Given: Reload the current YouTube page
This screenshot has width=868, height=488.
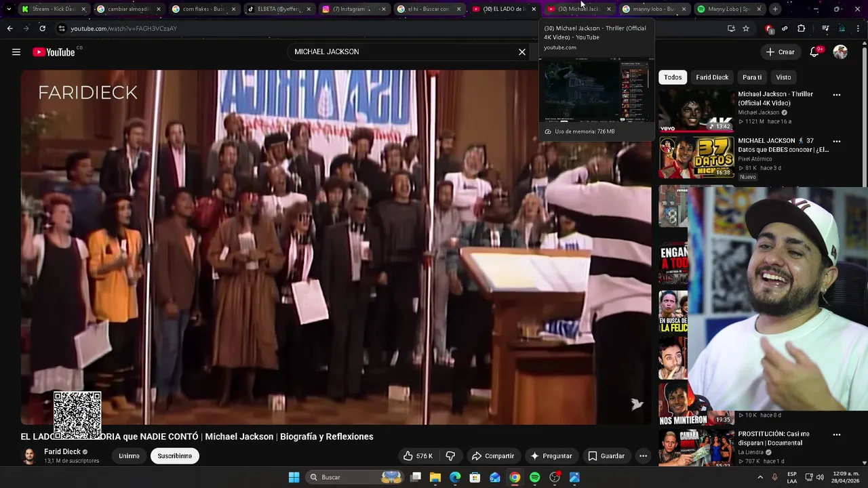Looking at the screenshot, I should tap(42, 28).
